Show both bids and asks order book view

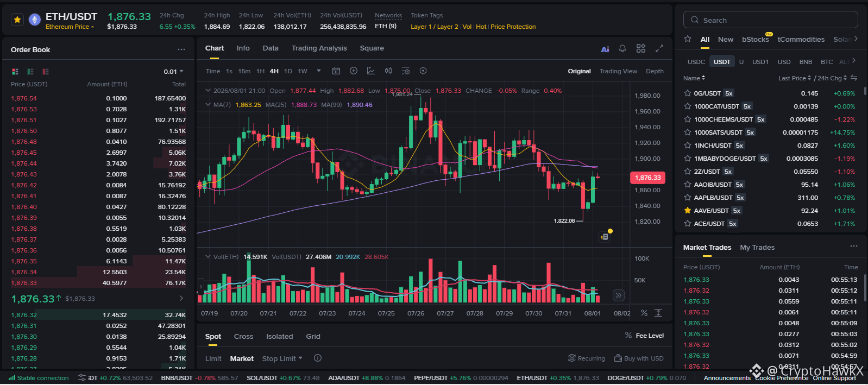tap(15, 72)
